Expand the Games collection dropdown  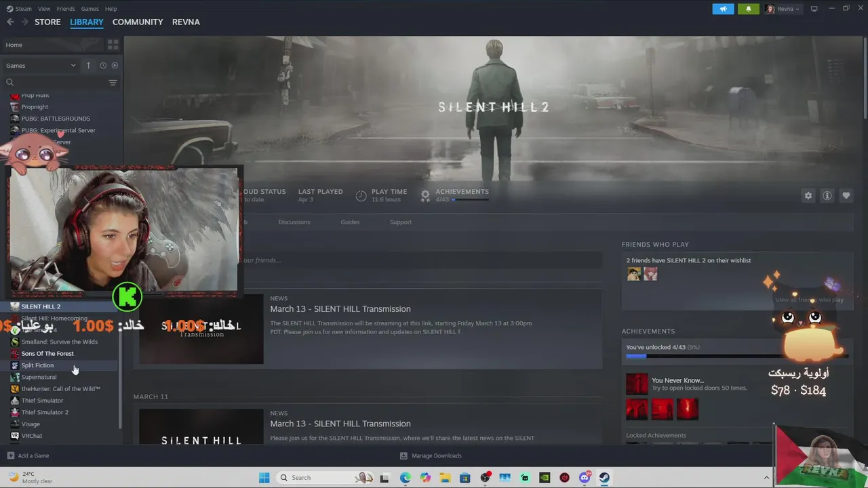(41, 65)
